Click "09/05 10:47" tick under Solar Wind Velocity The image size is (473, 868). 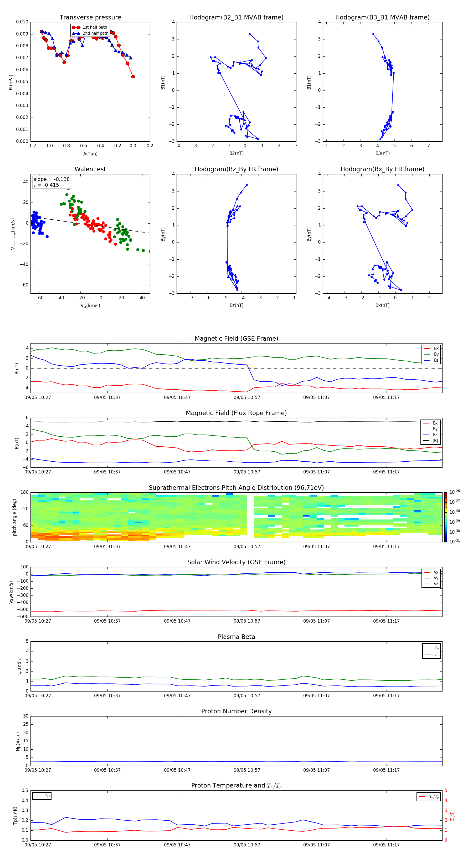177,621
